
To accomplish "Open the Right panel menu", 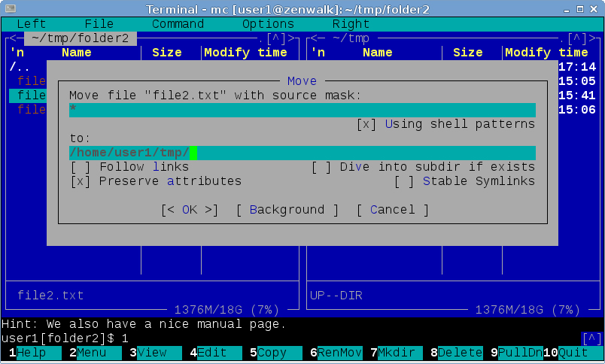I will [351, 24].
